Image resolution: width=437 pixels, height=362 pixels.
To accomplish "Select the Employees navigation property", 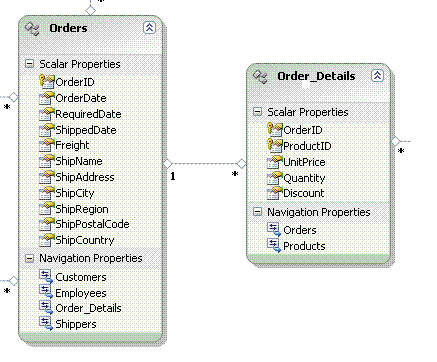I will click(x=81, y=293).
